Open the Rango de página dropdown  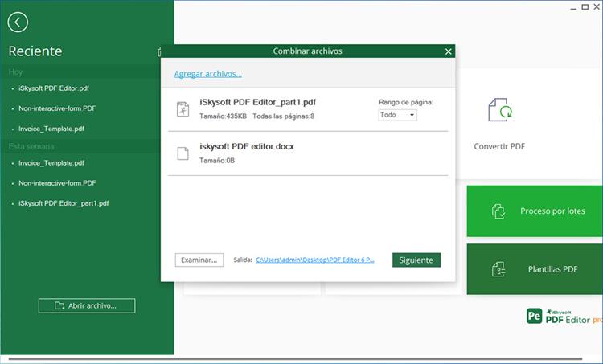point(398,115)
